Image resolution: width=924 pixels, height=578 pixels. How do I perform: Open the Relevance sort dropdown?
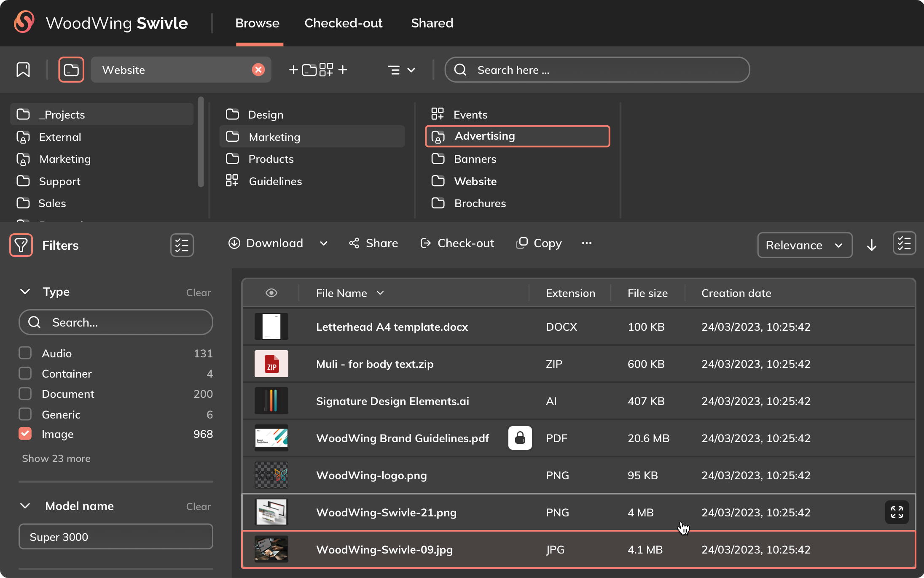point(804,245)
